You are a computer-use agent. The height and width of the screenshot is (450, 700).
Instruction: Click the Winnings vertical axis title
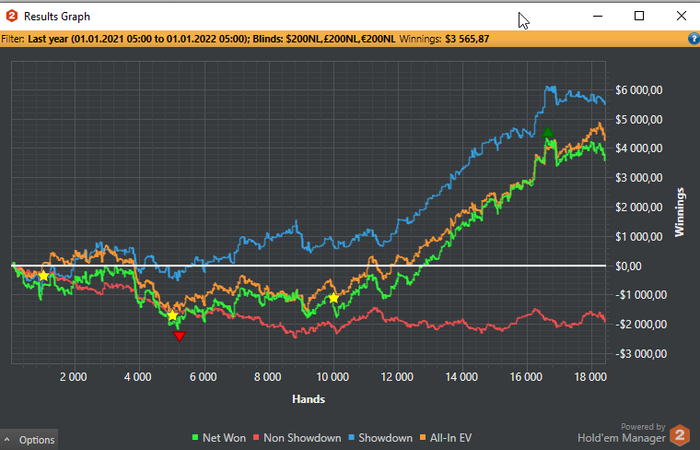[x=679, y=212]
